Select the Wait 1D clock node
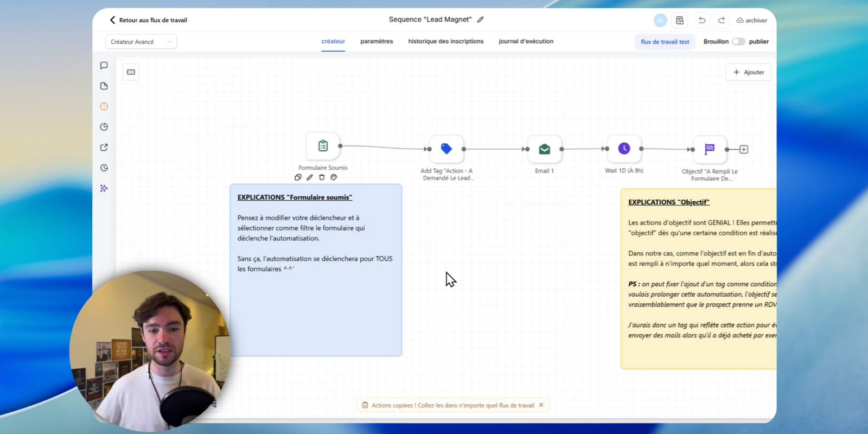Screen dimensions: 868x434 click(624, 148)
